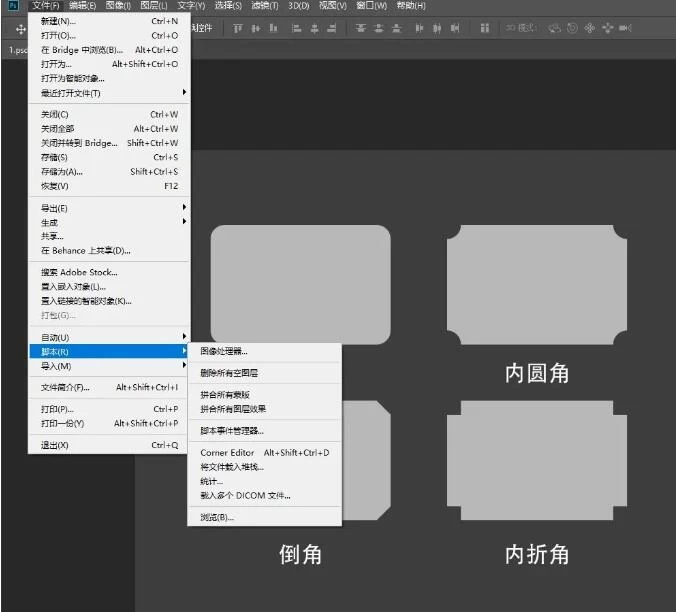Select 删除所有空图层 script

pos(229,372)
